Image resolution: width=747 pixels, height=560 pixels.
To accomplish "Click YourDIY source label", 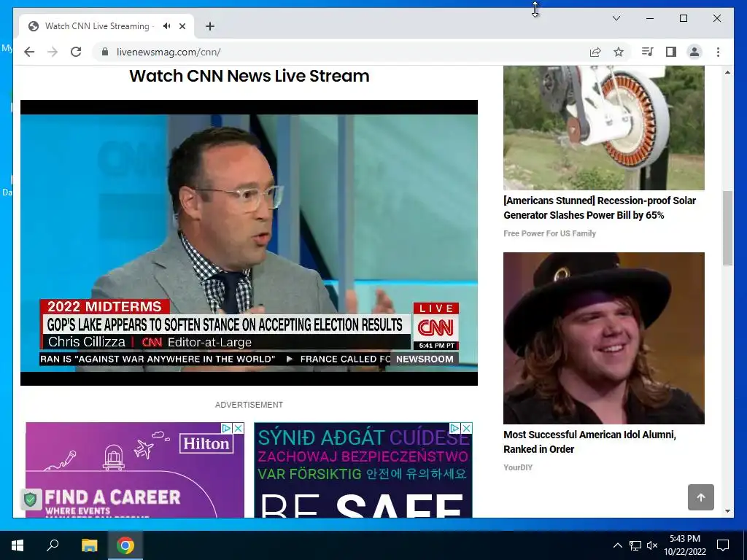I will point(518,467).
